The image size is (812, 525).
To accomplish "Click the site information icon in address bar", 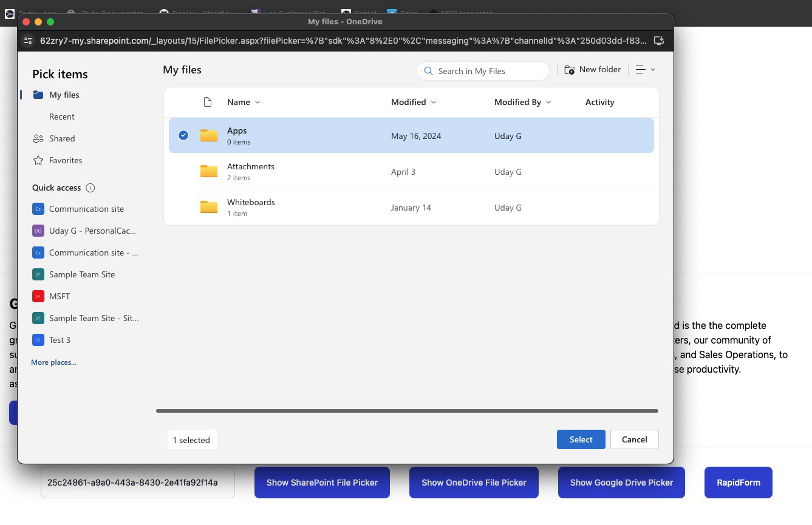I will pos(27,41).
